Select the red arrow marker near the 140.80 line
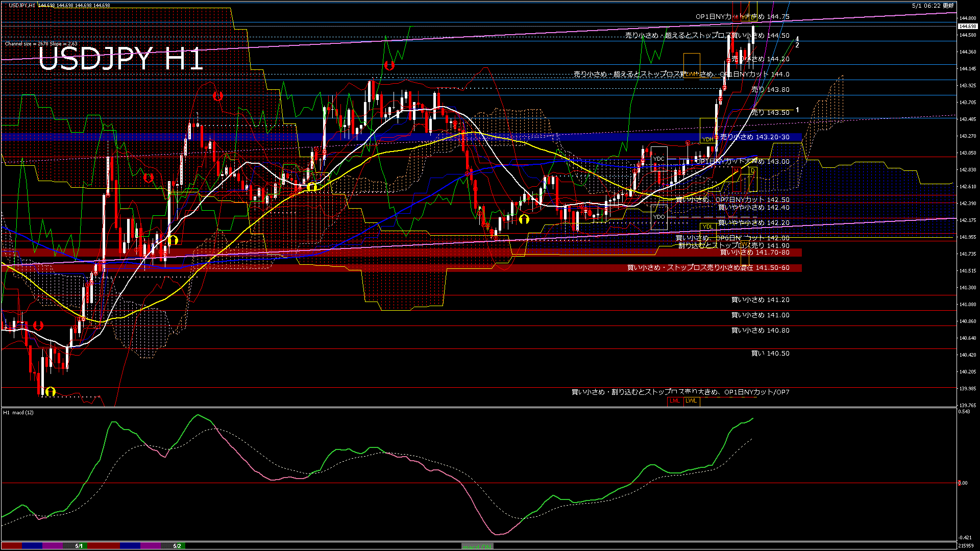 [38, 325]
